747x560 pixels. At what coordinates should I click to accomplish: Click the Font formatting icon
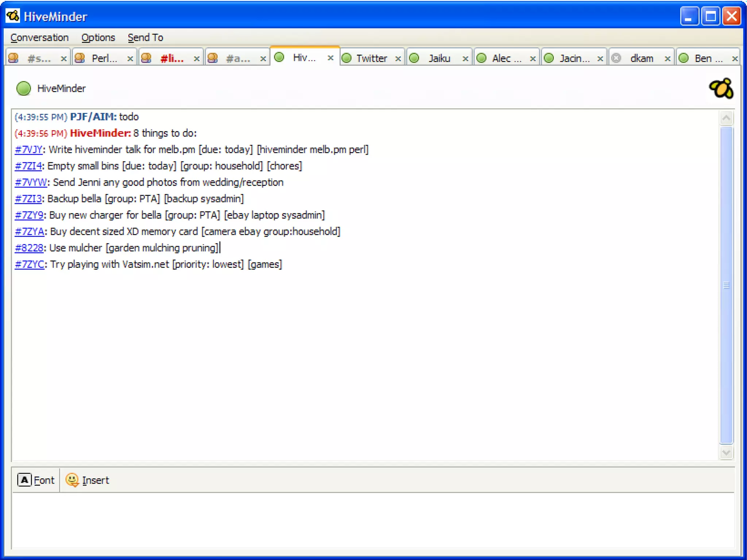pos(24,480)
